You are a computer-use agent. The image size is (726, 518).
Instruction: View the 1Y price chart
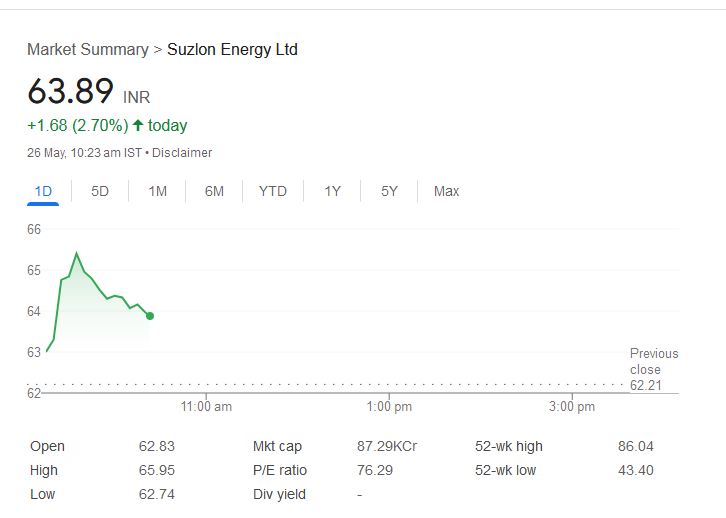point(332,191)
